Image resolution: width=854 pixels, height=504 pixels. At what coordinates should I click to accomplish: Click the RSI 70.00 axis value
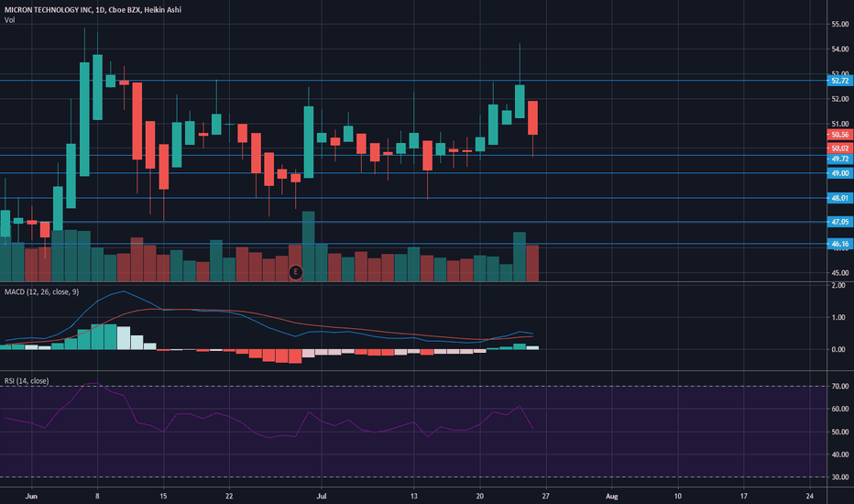point(840,387)
